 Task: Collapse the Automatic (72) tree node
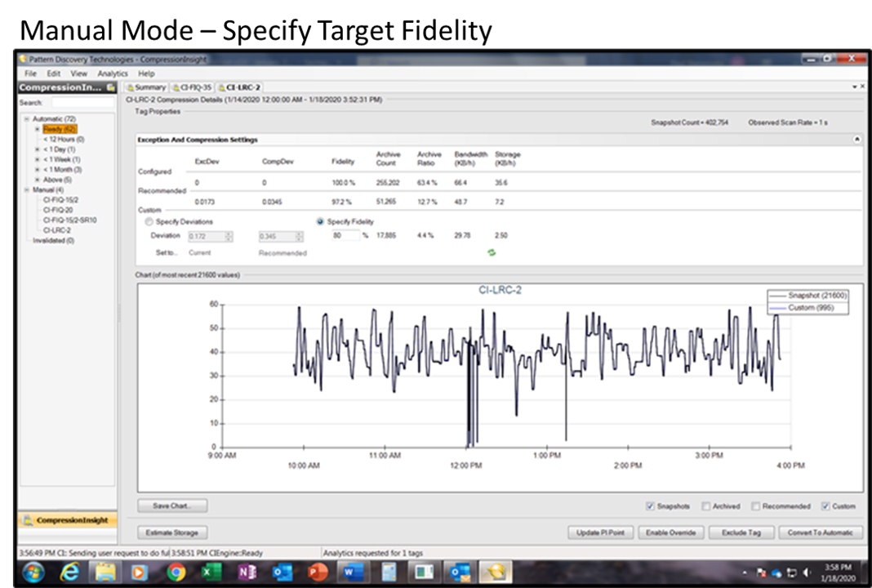(26, 119)
